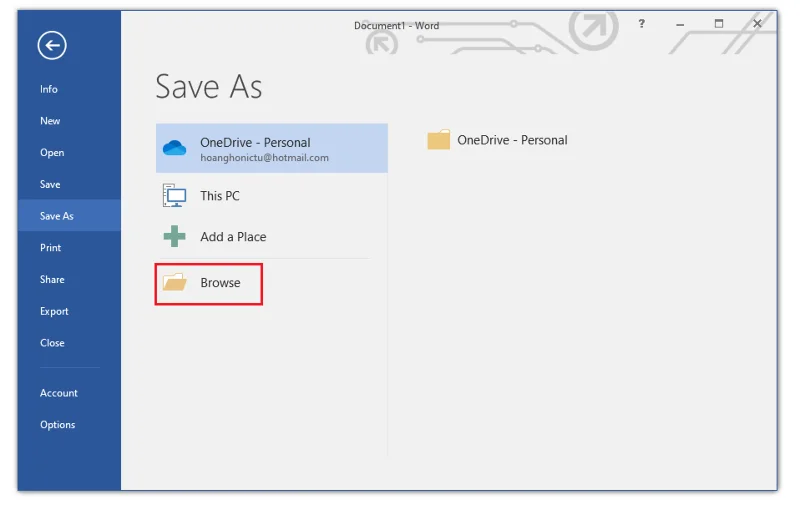Click the OneDrive - Personal folder name on right
Viewport: 800px width, 505px height.
coord(512,140)
